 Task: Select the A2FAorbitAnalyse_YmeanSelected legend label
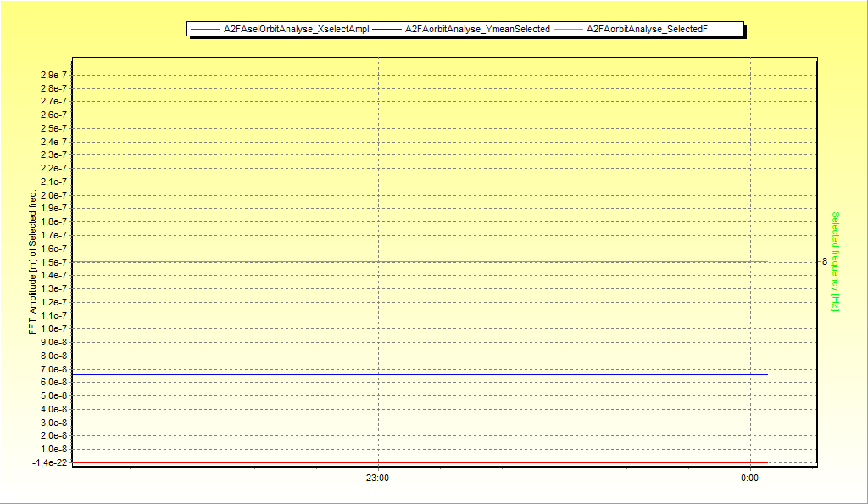tap(477, 30)
